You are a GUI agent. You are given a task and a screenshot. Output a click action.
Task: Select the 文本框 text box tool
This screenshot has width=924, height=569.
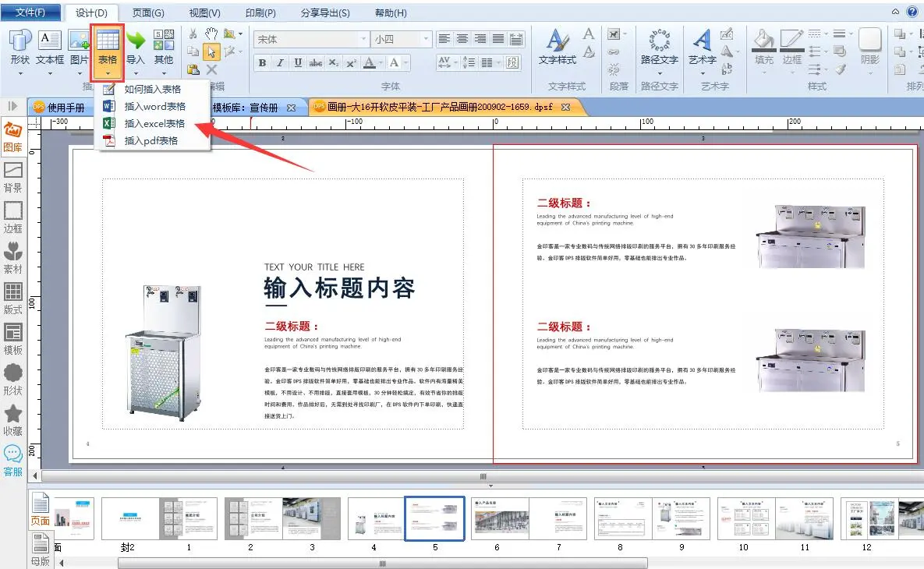(x=49, y=41)
